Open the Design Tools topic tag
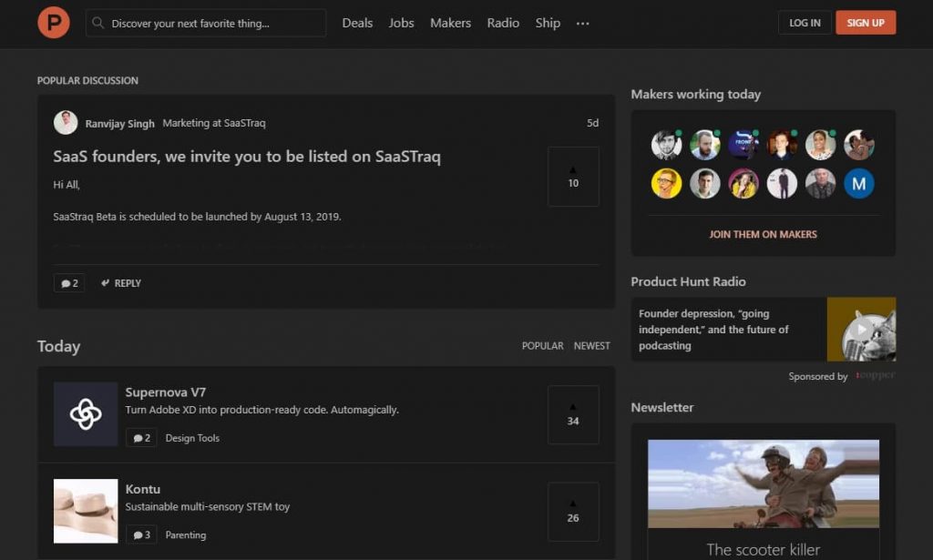The width and height of the screenshot is (933, 560). 192,438
